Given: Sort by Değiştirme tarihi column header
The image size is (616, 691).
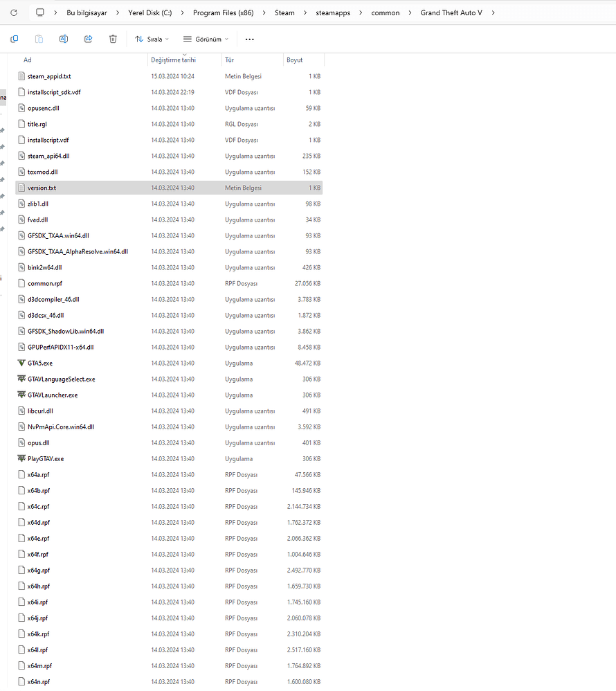Looking at the screenshot, I should (174, 60).
